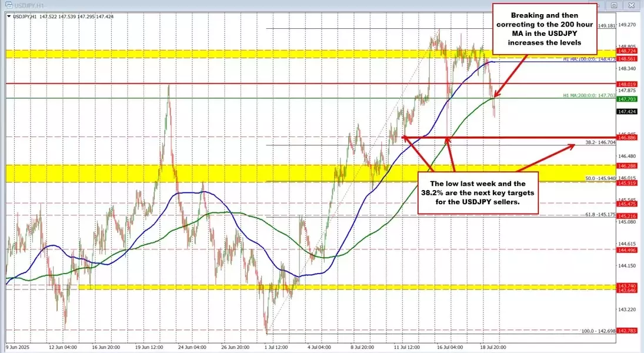Viewport: 644px width, 353px height.
Task: Click the 24 Jun 04:00 time label
Action: (x=192, y=347)
